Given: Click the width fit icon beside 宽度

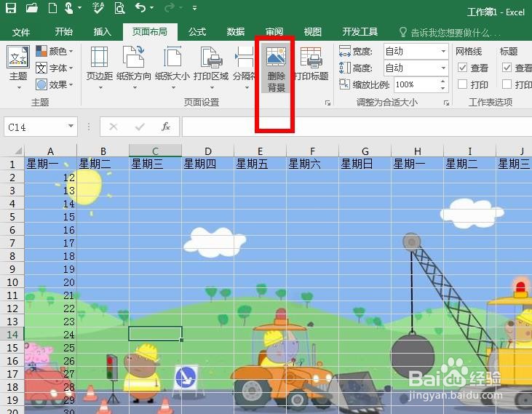Looking at the screenshot, I should tap(344, 51).
